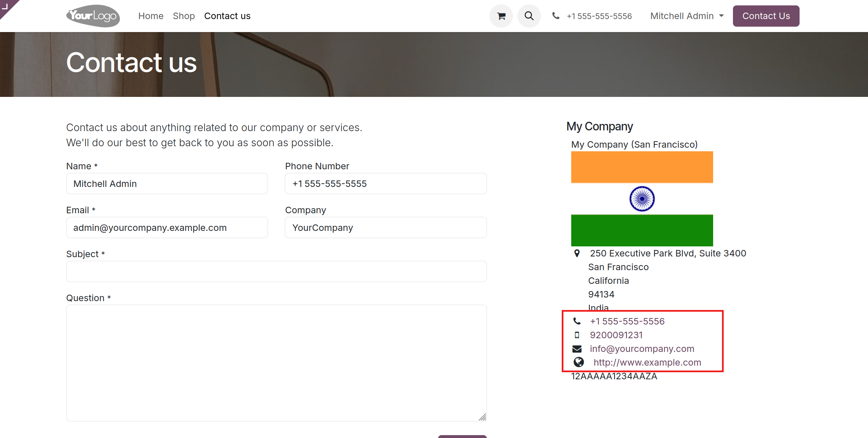
Task: Focus the Subject input field
Action: (x=276, y=271)
